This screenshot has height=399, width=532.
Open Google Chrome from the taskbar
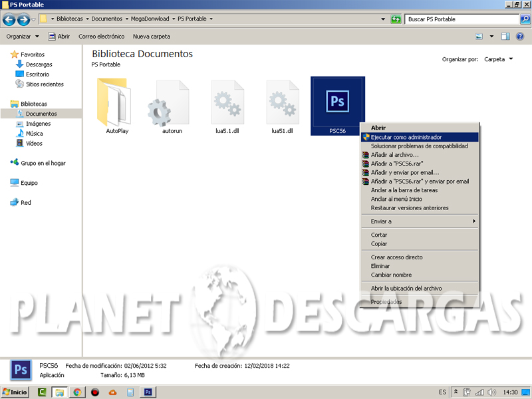tap(77, 392)
